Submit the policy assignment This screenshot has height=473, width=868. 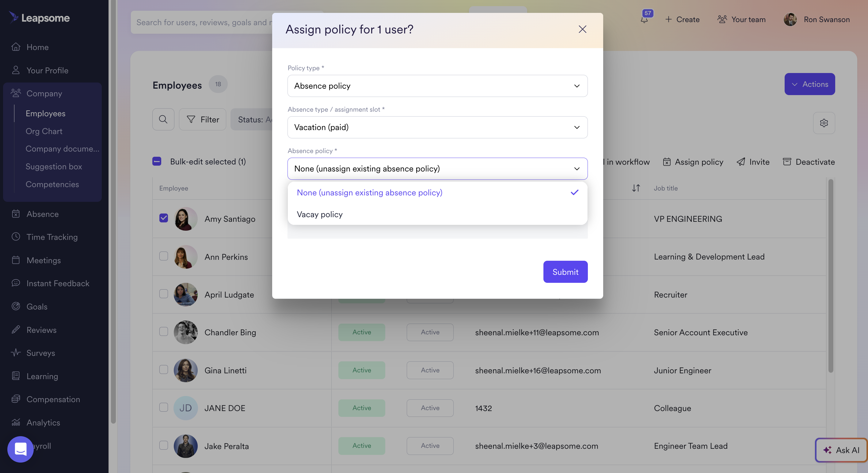[565, 272]
